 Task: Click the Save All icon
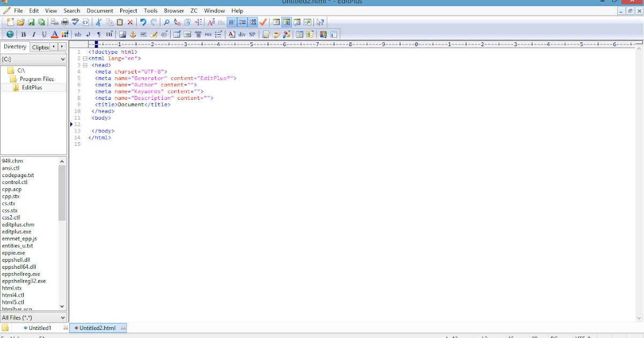(x=41, y=22)
